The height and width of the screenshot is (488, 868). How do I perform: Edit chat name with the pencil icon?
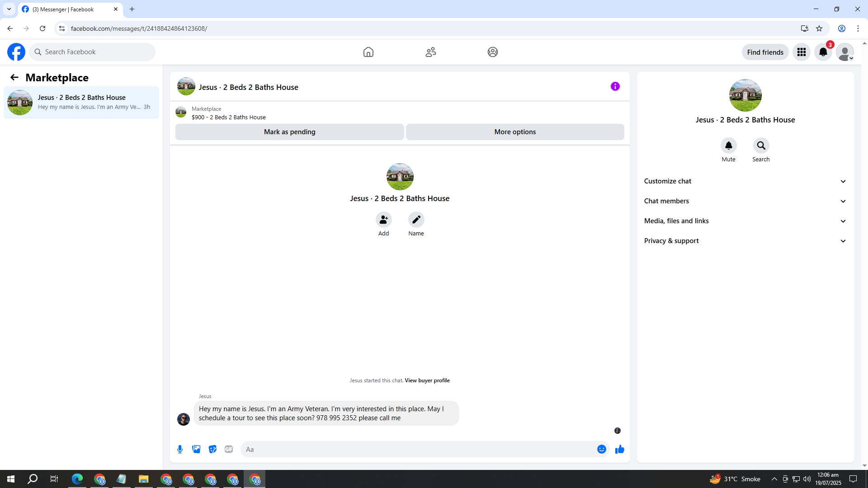click(x=416, y=220)
